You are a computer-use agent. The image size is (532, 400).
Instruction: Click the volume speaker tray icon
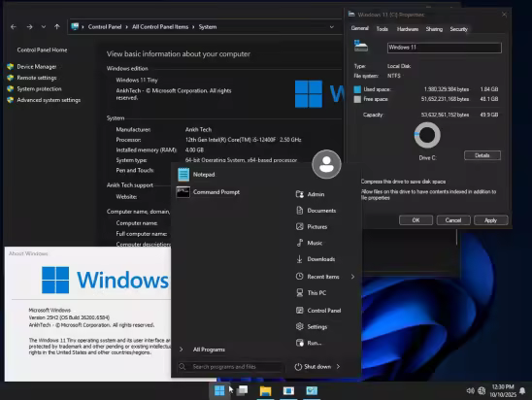pos(470,391)
